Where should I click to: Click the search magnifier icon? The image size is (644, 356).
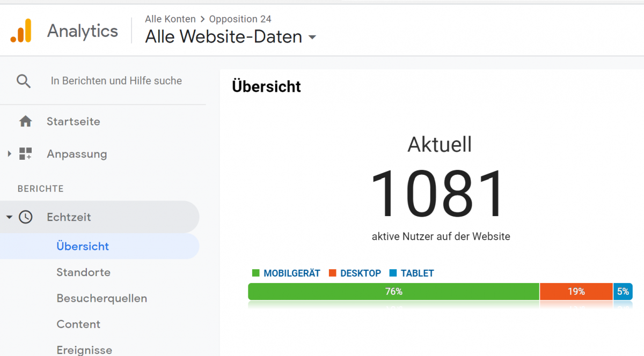click(x=24, y=81)
